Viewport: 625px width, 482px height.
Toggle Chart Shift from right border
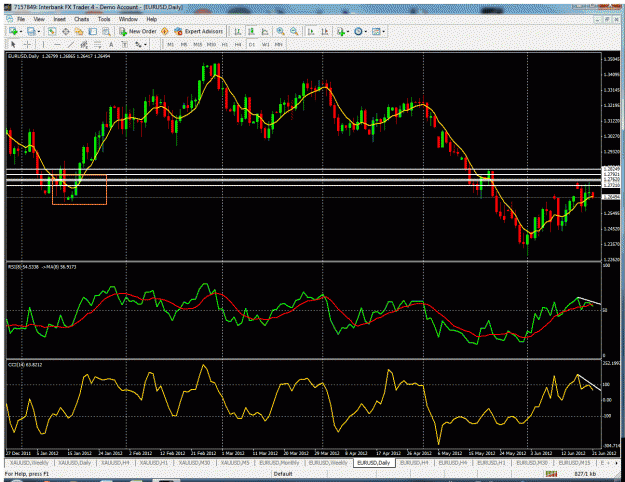pos(325,31)
